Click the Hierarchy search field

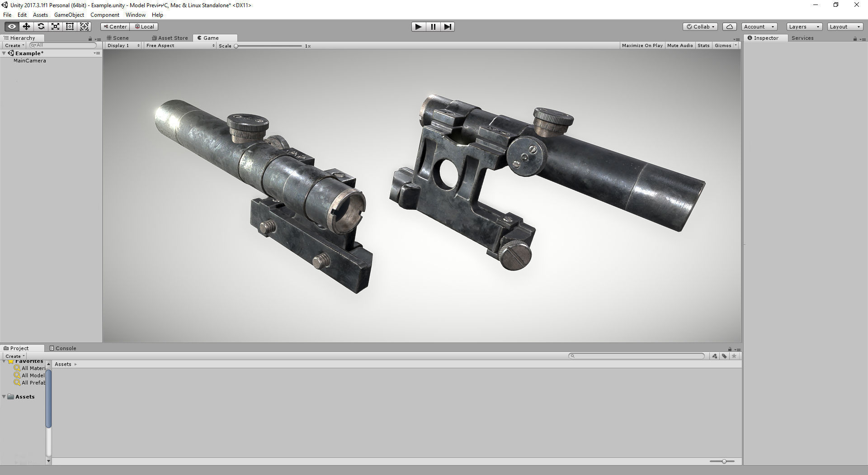63,45
